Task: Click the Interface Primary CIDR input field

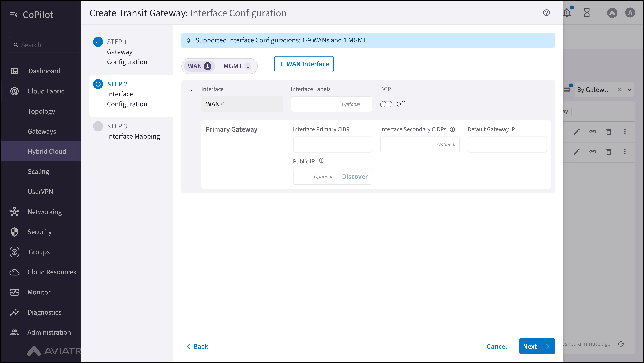Action: (332, 144)
